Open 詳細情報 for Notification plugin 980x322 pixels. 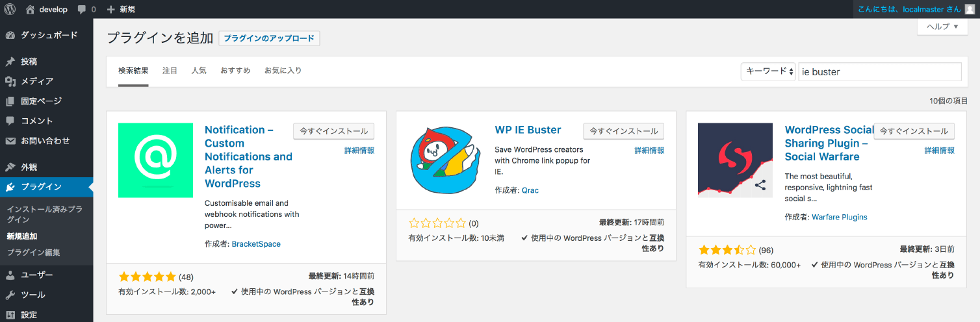(x=359, y=151)
